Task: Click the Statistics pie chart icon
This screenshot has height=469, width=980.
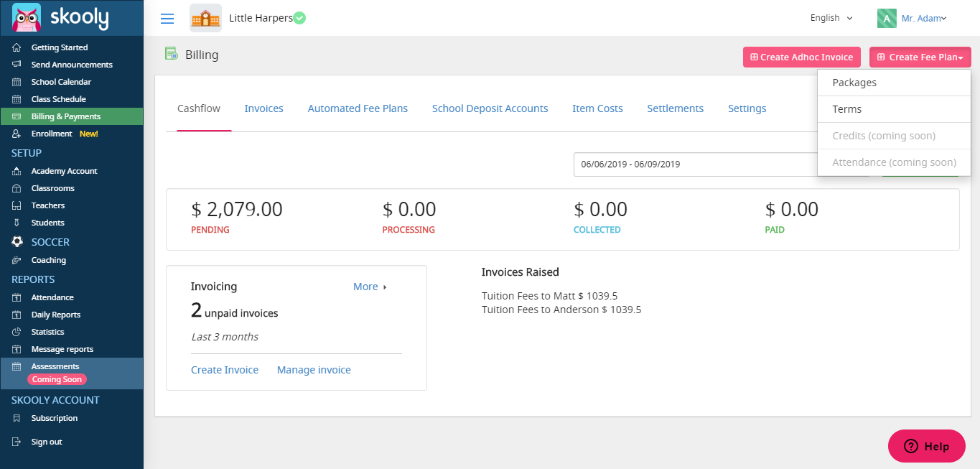Action: coord(17,332)
